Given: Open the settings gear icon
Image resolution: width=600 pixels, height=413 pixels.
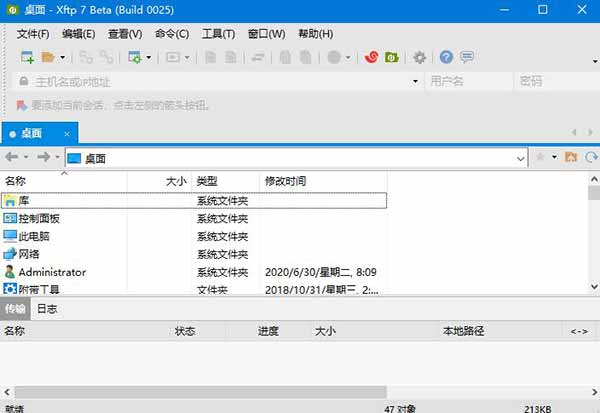Looking at the screenshot, I should 420,58.
